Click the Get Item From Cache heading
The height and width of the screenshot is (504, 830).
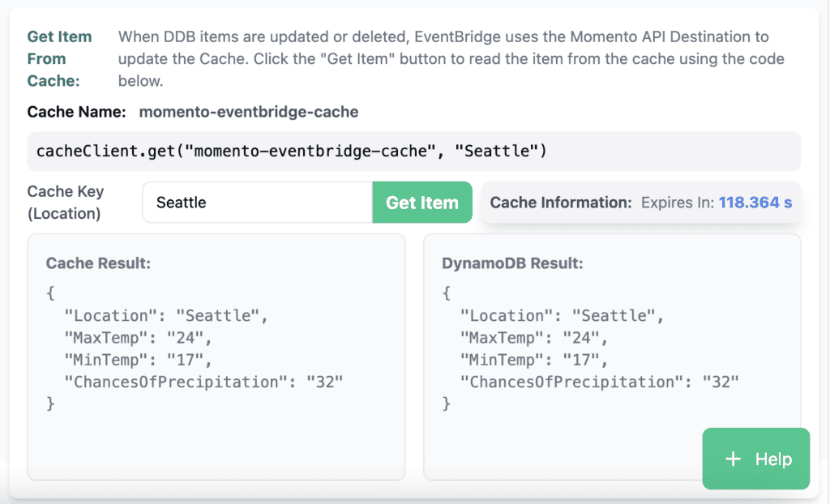point(59,59)
